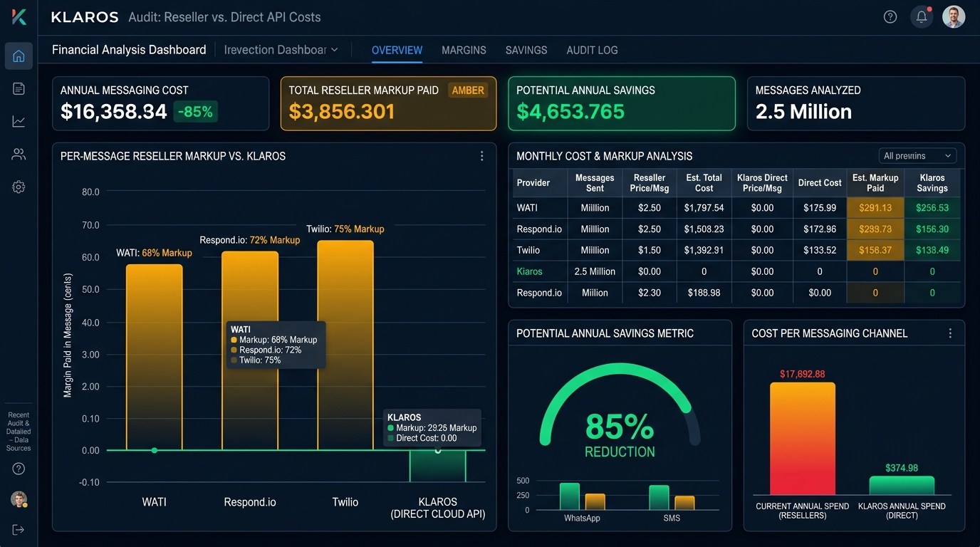The height and width of the screenshot is (547, 980).
Task: Open the users icon in the sidebar
Action: click(x=19, y=154)
